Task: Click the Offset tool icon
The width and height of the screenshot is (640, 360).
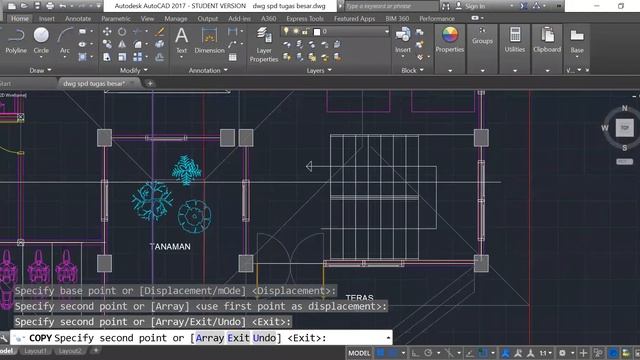Action: [160, 57]
